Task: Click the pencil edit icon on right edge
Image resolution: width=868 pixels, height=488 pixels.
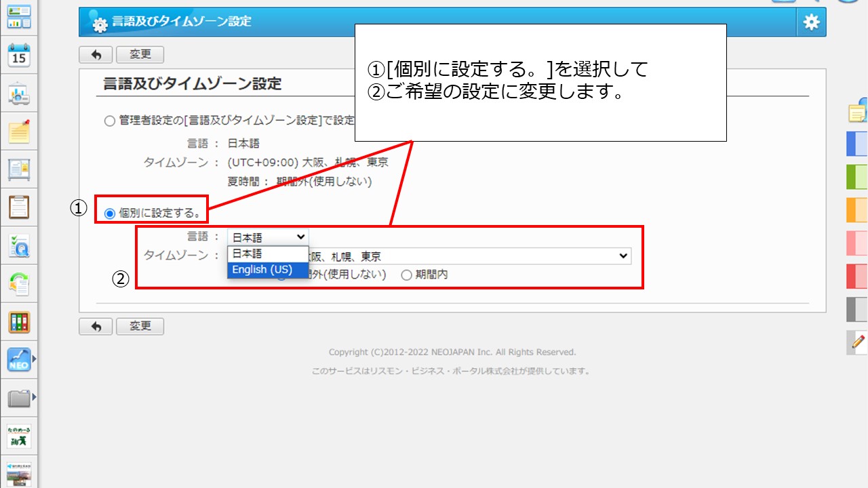Action: pyautogui.click(x=858, y=343)
